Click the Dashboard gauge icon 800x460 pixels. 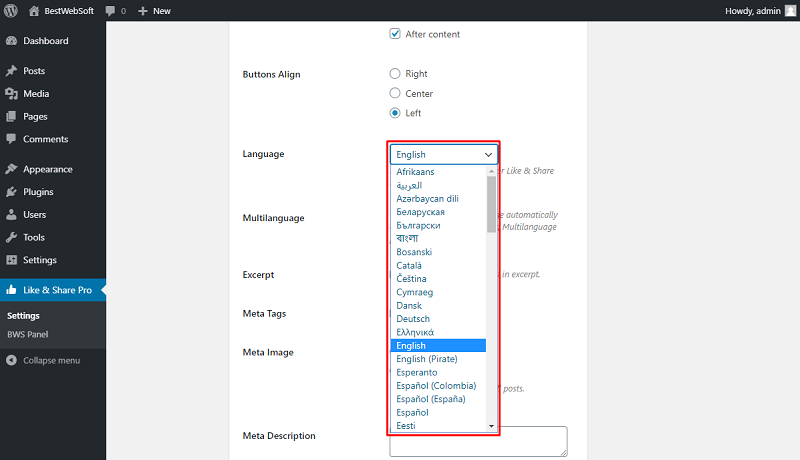pos(11,41)
